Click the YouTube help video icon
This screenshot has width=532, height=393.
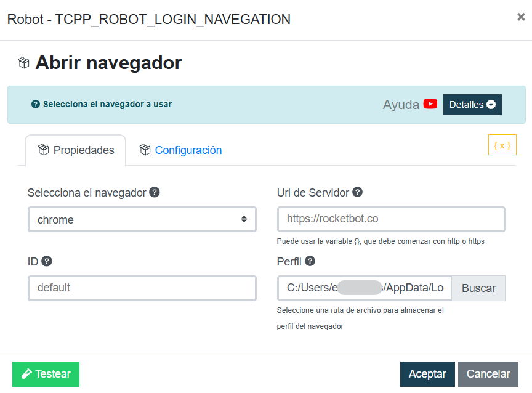(x=430, y=104)
